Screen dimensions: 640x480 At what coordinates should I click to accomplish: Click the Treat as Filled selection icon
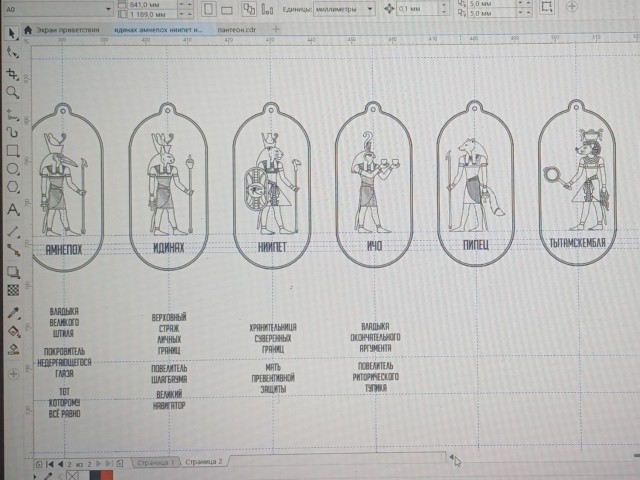coord(547,7)
